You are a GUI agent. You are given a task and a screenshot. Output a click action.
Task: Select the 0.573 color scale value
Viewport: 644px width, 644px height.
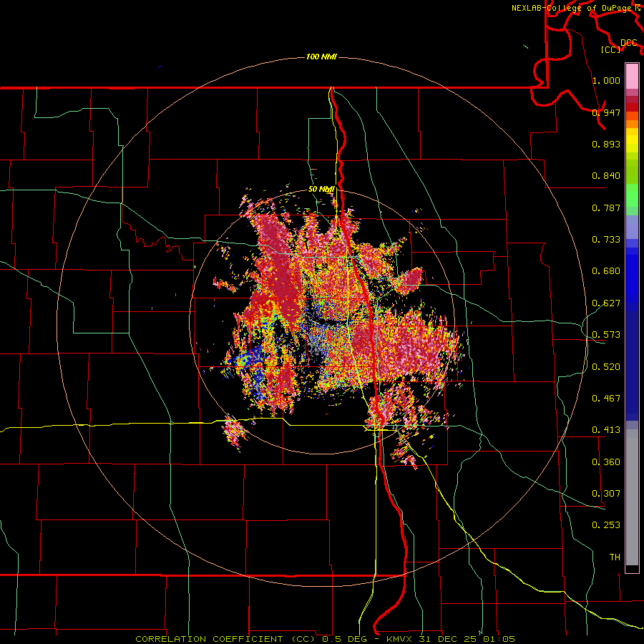click(606, 335)
